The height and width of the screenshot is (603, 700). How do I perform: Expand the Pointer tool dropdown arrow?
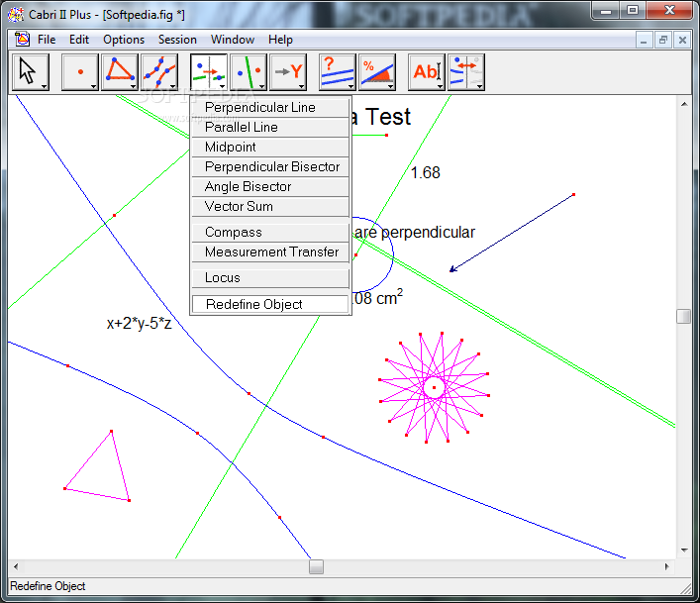click(x=45, y=86)
